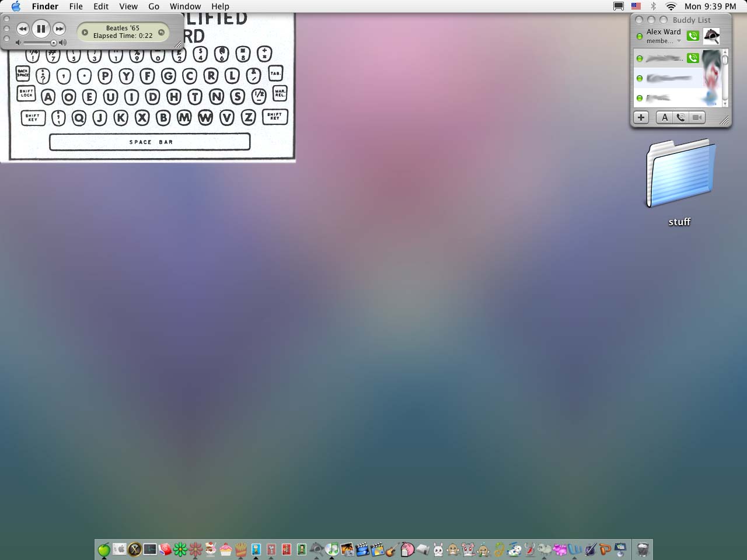Click the SPACE BAR key on keyboard image
This screenshot has width=747, height=560.
point(150,142)
